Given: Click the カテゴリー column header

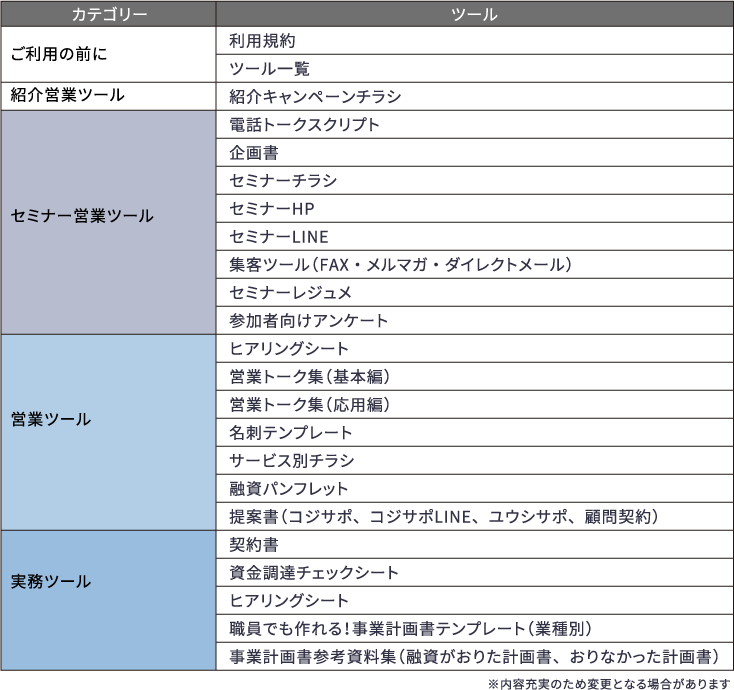Looking at the screenshot, I should point(108,14).
